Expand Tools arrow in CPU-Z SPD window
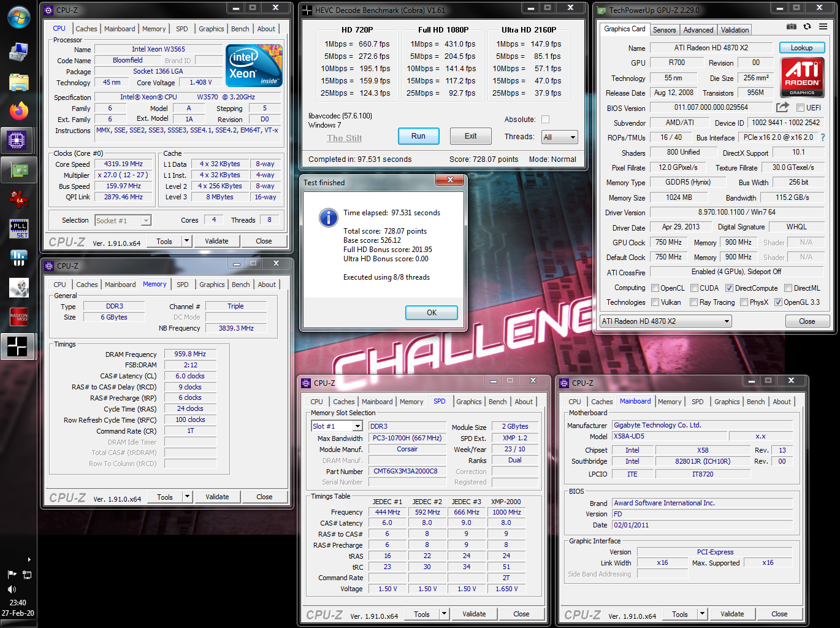 coord(444,614)
